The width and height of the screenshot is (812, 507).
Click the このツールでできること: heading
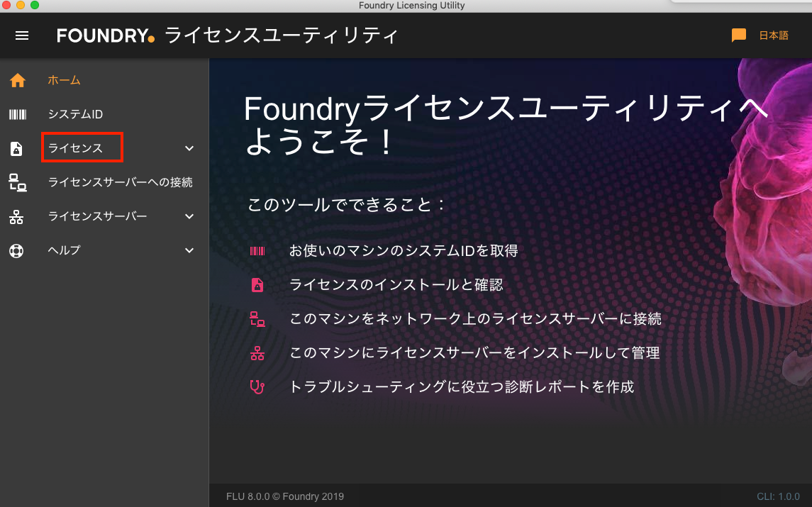pos(346,204)
